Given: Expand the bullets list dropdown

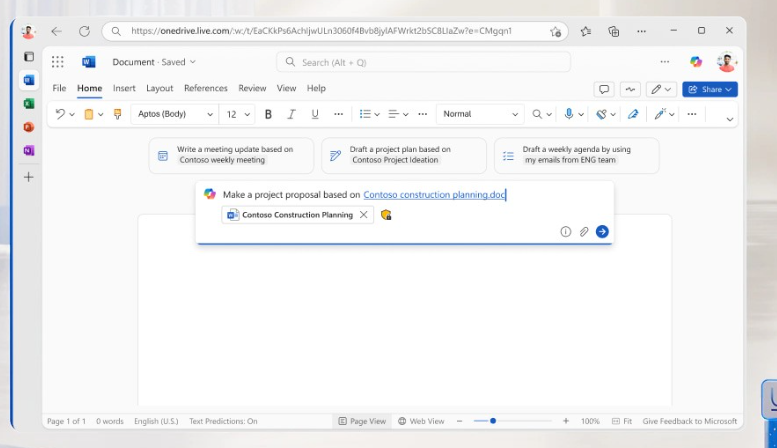Looking at the screenshot, I should (377, 114).
